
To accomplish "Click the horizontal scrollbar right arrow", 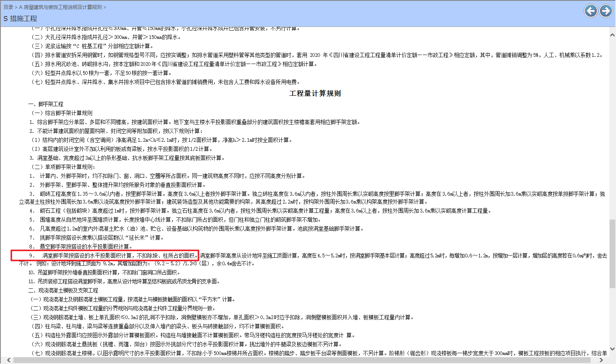I will 601,360.
